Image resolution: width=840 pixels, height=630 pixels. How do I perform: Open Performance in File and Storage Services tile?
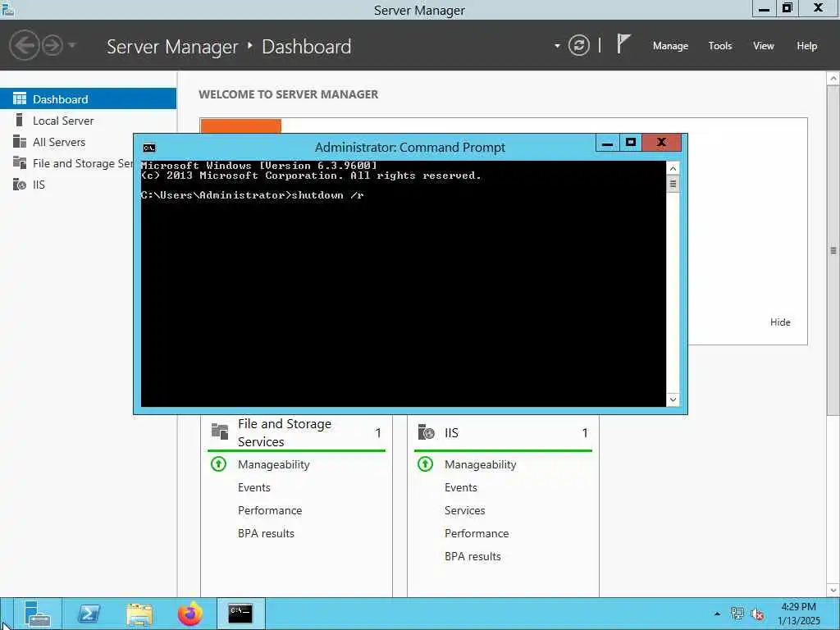[x=269, y=510]
